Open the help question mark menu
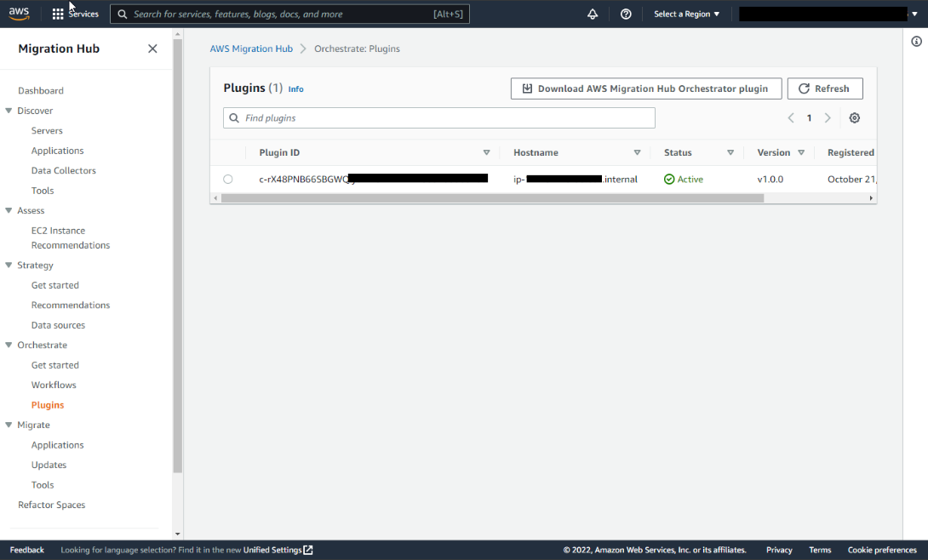 tap(626, 14)
